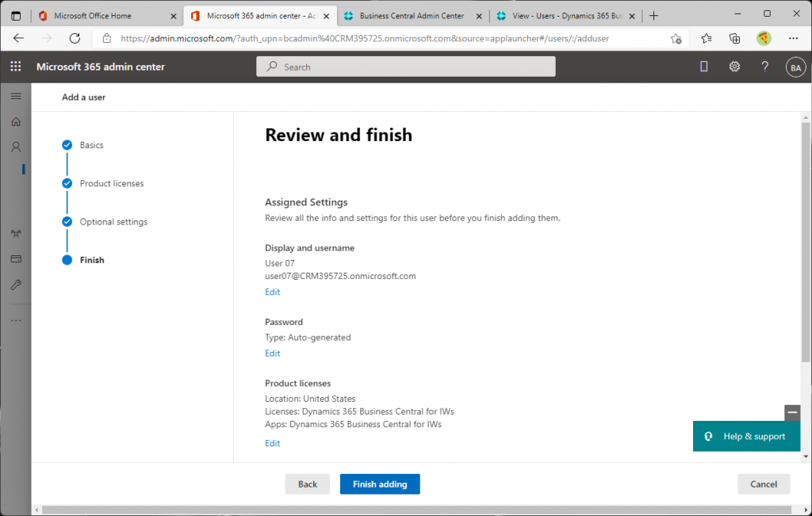Go to Home in left sidebar
This screenshot has height=516, width=812.
(16, 121)
